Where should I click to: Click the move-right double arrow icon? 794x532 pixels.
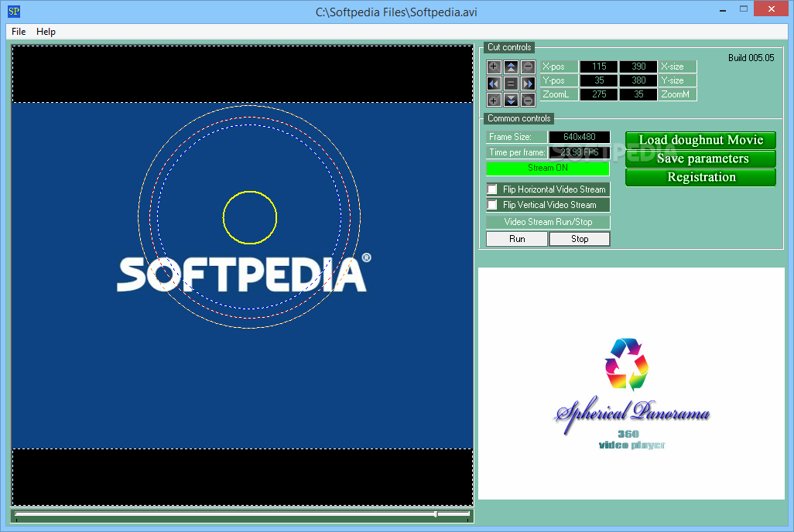tap(528, 84)
